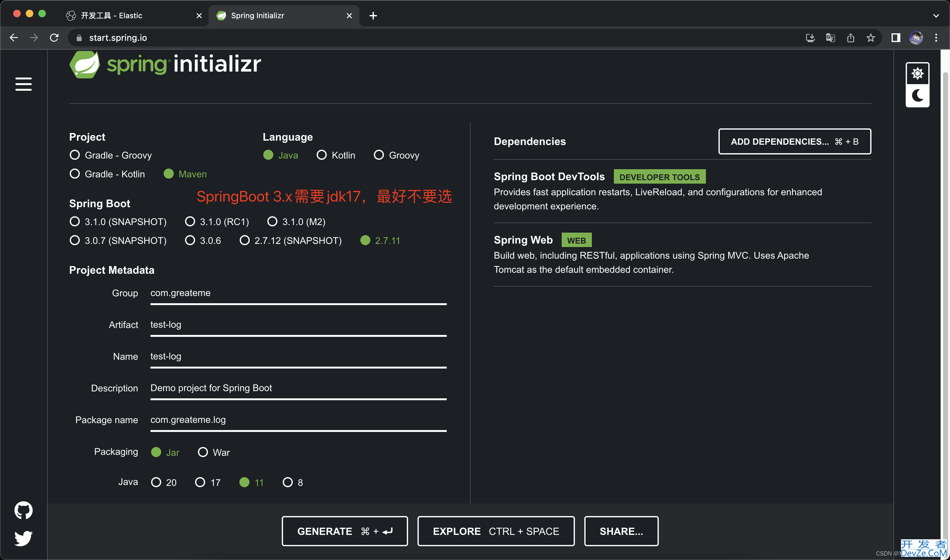Choose Spring Boot 3.0.6
The width and height of the screenshot is (950, 560).
203,240
